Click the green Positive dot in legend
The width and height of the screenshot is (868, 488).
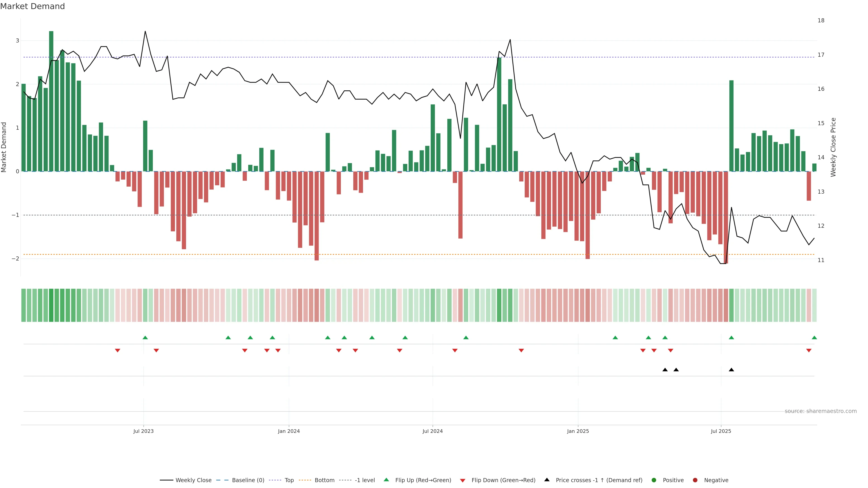pos(654,480)
